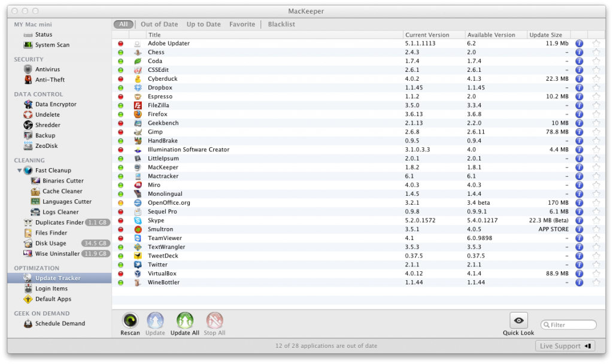Open info for Adobe Updater row
The image size is (613, 364).
pyautogui.click(x=579, y=43)
